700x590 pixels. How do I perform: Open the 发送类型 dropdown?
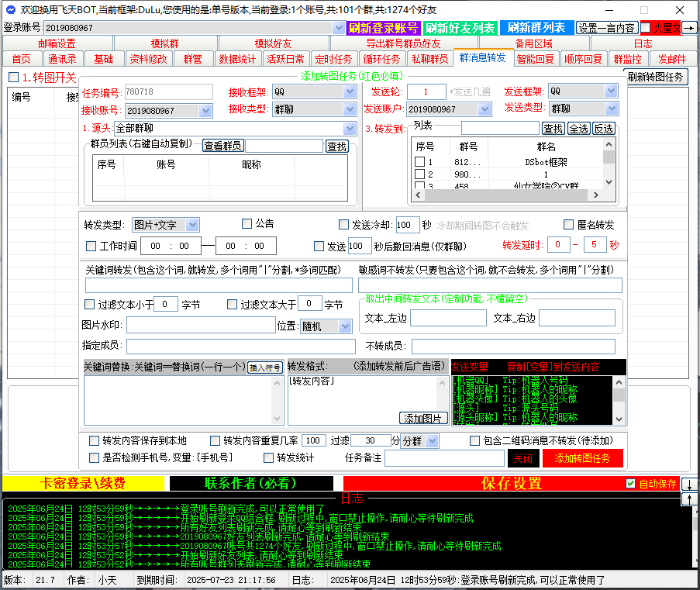click(612, 108)
